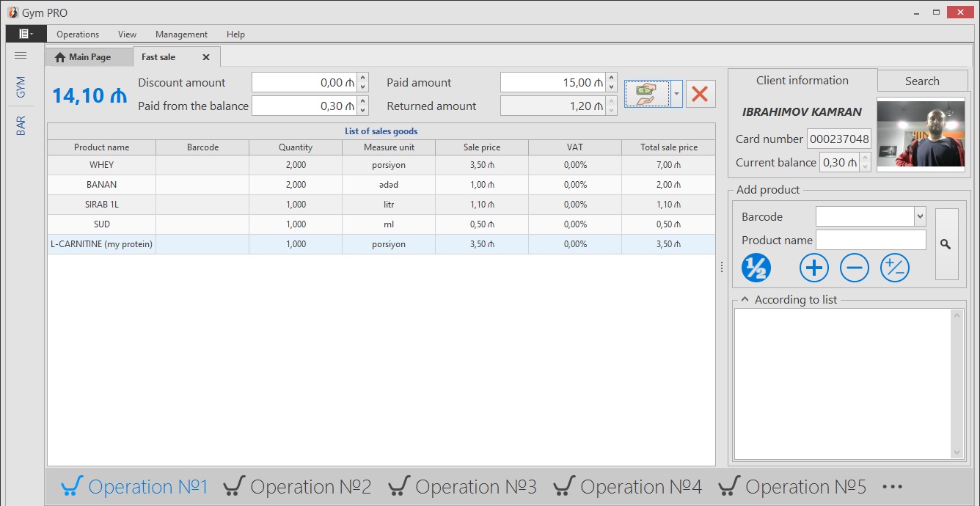Screen dimensions: 980x506
Task: Close the Fast sale tab
Action: pyautogui.click(x=206, y=57)
